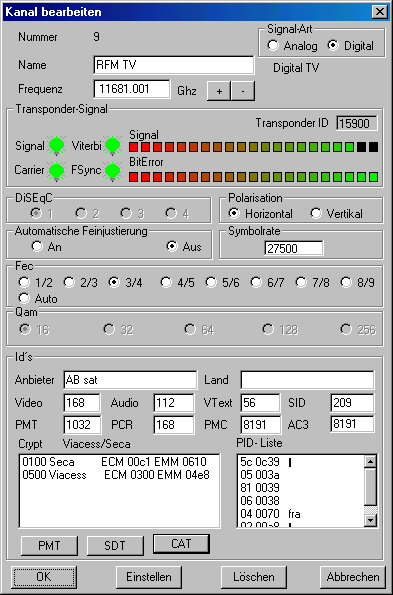Image resolution: width=393 pixels, height=595 pixels.
Task: Click the VText field showing 56
Action: tap(260, 403)
